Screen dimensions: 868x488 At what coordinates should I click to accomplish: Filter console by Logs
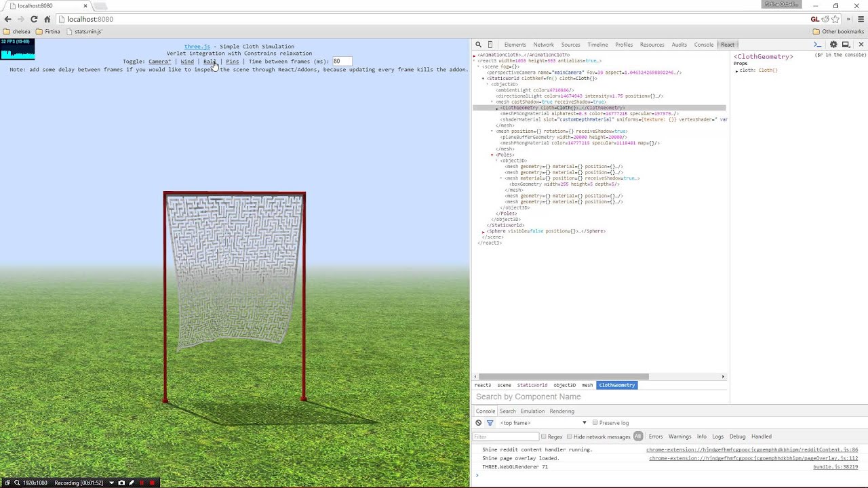tap(718, 436)
